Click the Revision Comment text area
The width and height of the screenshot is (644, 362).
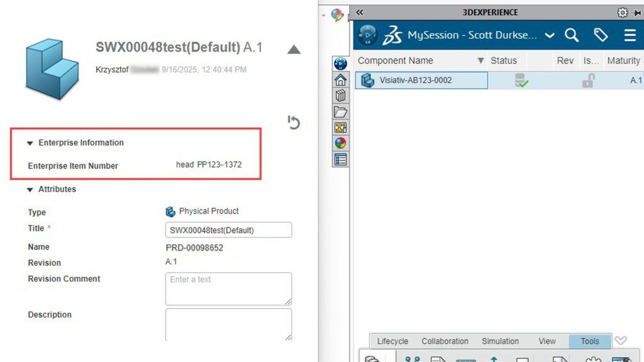[228, 289]
